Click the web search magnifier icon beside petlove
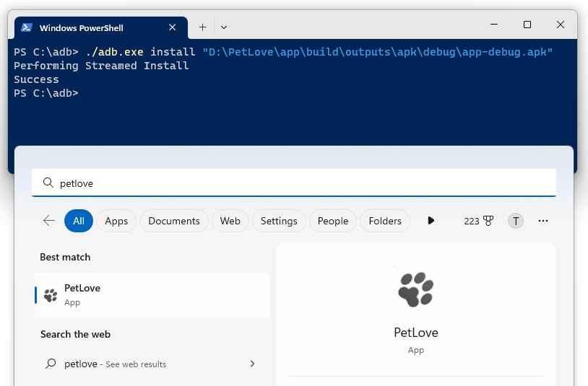The height and width of the screenshot is (386, 588). click(51, 364)
